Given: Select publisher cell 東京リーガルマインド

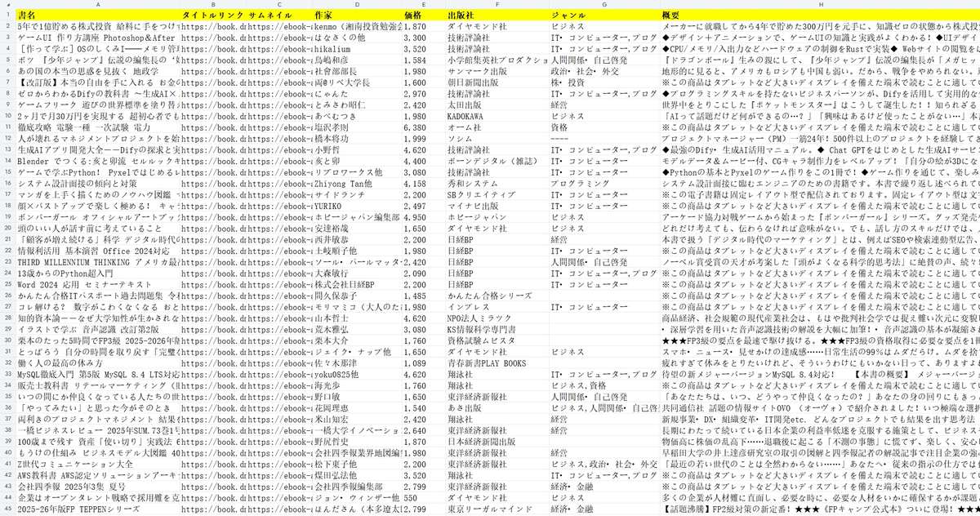Looking at the screenshot, I should (498, 509).
